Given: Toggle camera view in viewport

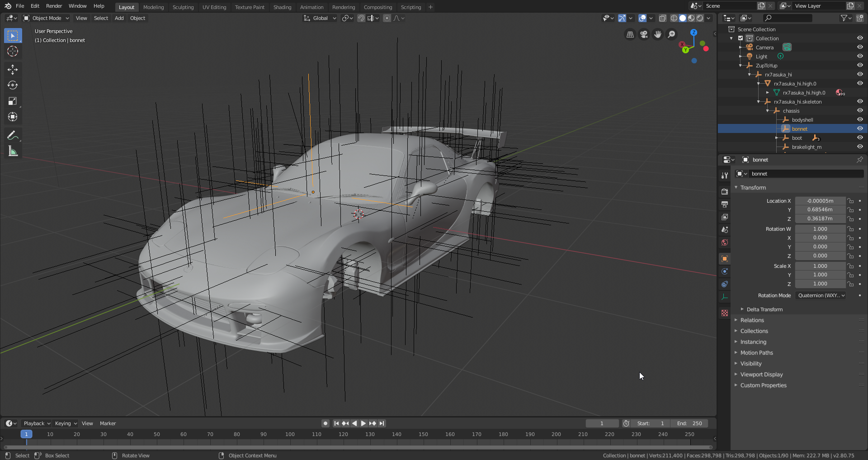Looking at the screenshot, I should tap(644, 34).
